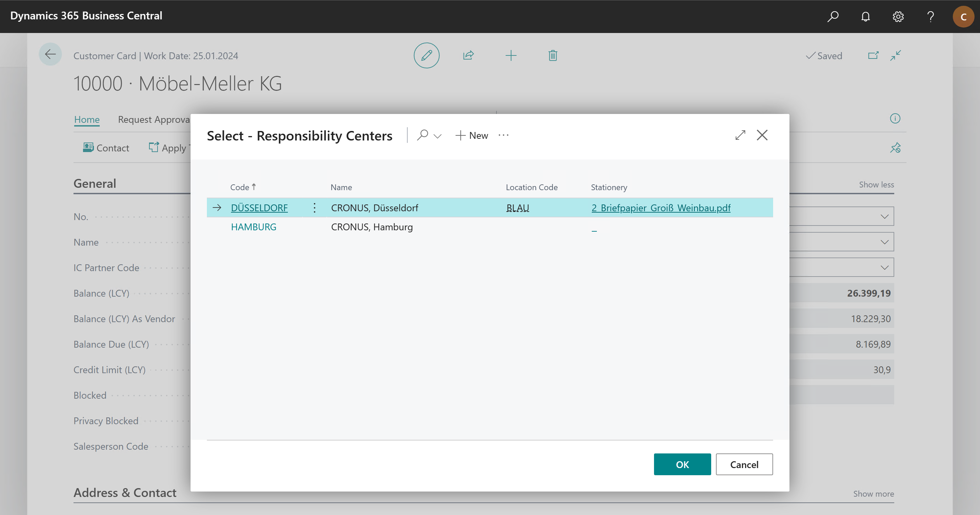The image size is (980, 515).
Task: Click the search magnifier in the top bar
Action: click(833, 16)
